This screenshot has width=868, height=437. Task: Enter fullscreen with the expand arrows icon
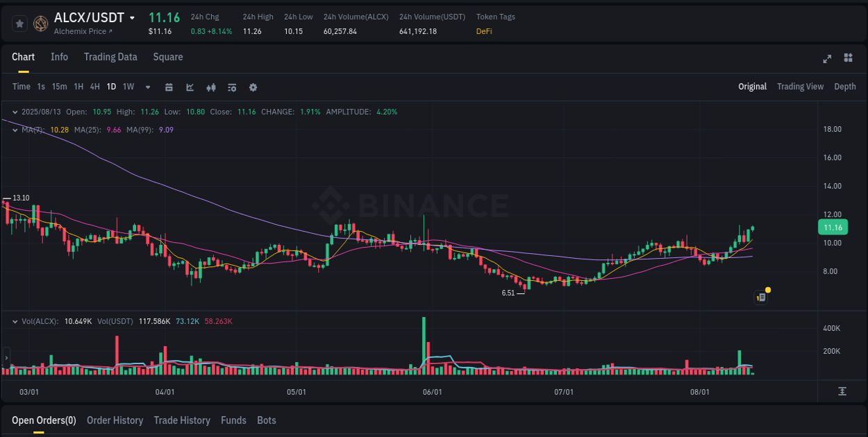(x=826, y=60)
